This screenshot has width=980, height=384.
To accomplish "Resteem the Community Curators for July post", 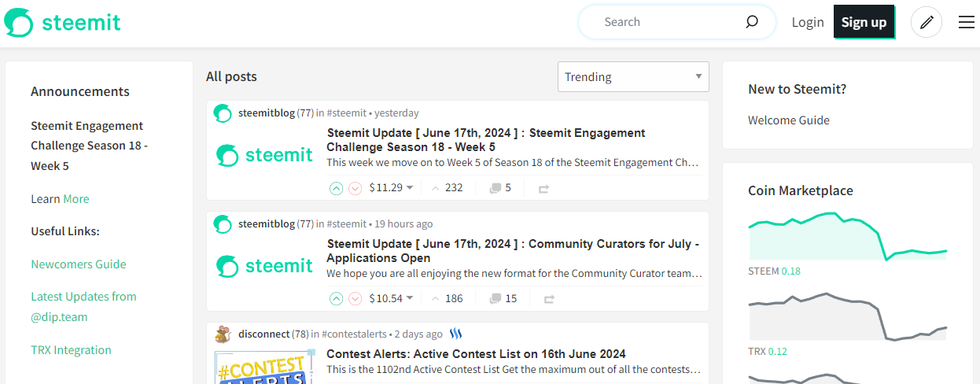I will pos(550,300).
